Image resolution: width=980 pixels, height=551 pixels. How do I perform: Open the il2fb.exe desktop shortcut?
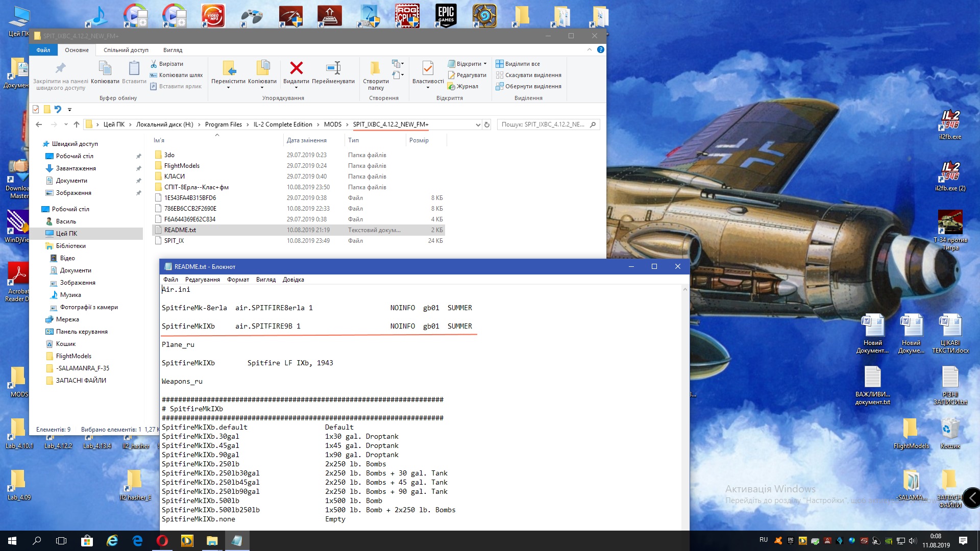point(950,124)
